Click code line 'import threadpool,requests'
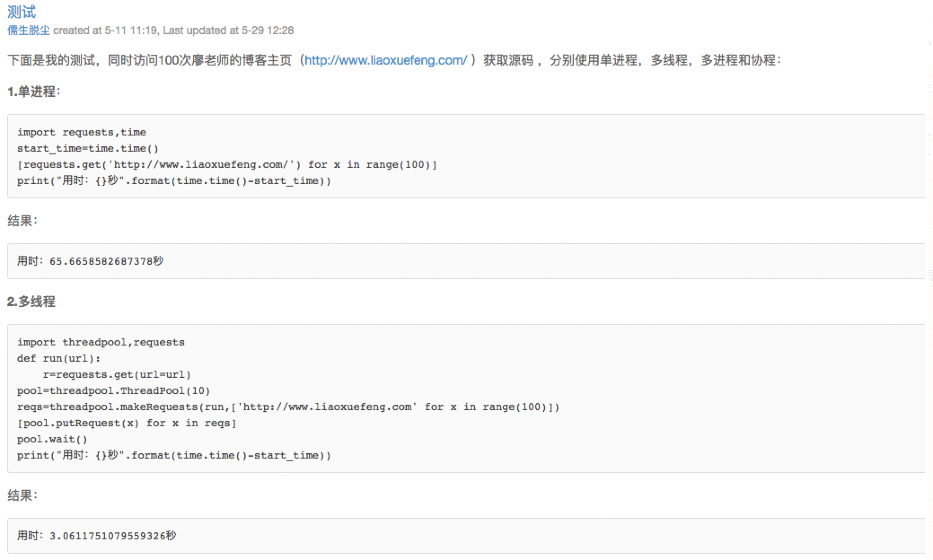 click(101, 342)
